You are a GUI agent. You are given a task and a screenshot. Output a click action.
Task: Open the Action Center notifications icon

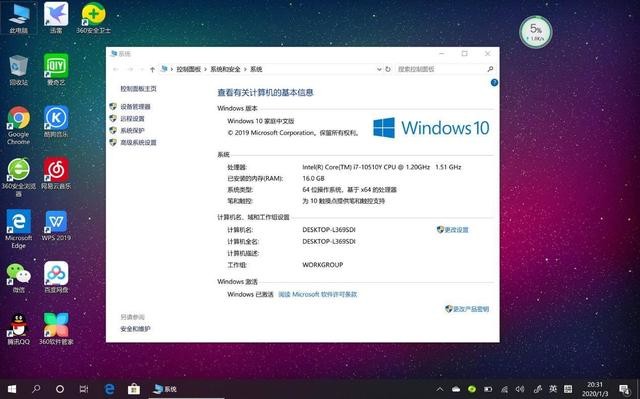click(624, 389)
